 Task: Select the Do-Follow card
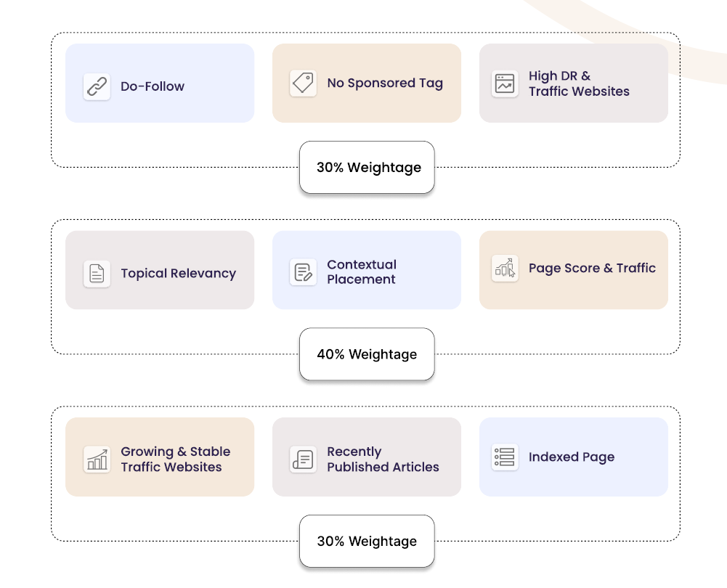click(x=160, y=83)
